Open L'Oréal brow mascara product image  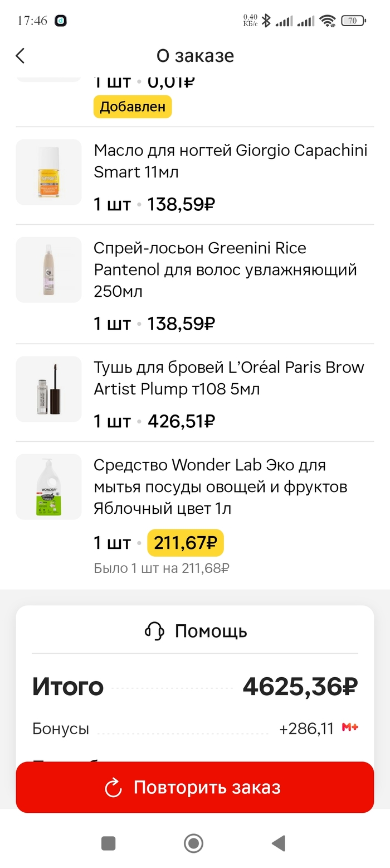(49, 389)
